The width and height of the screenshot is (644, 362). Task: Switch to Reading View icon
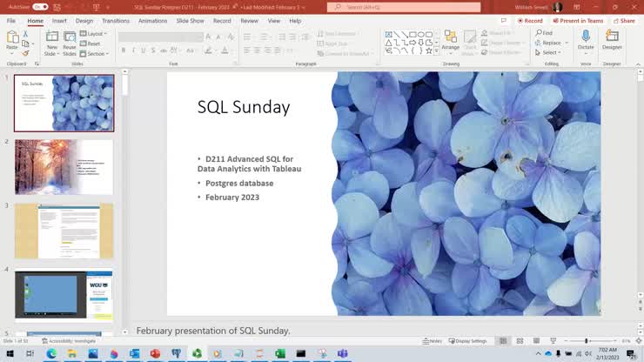pyautogui.click(x=536, y=341)
